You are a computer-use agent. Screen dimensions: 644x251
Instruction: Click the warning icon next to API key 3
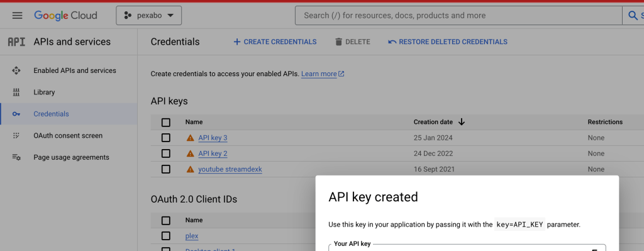[x=190, y=138]
